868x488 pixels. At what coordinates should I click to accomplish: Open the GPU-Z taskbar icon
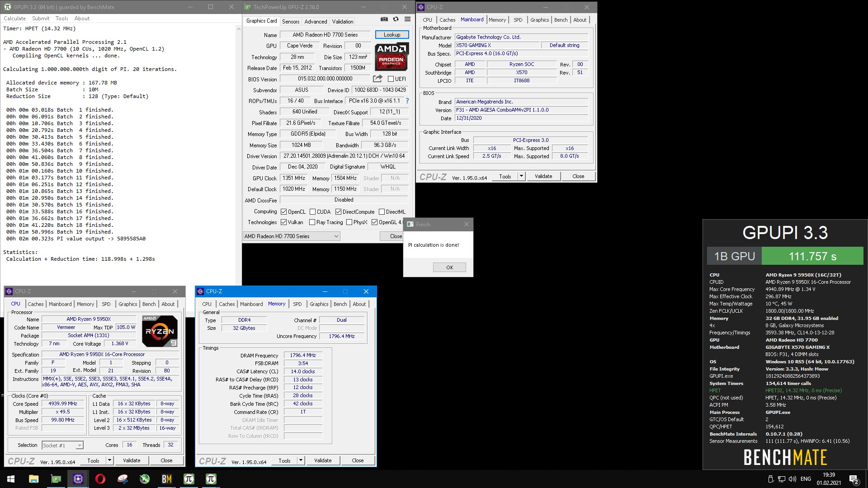(x=56, y=479)
